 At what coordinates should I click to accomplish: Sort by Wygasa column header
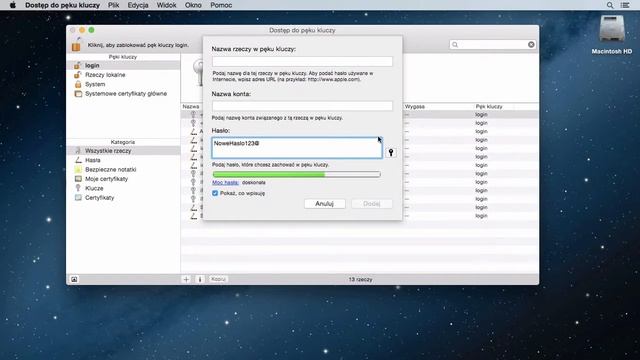(415, 107)
